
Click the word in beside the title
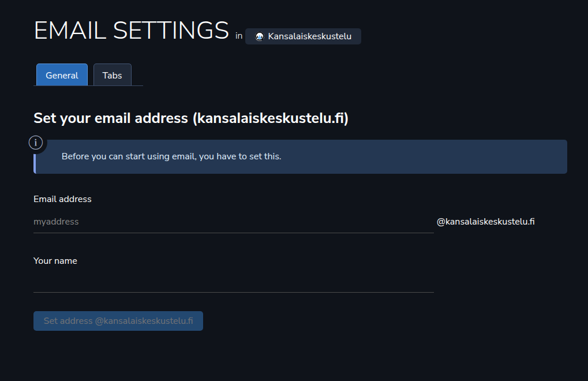pos(239,36)
